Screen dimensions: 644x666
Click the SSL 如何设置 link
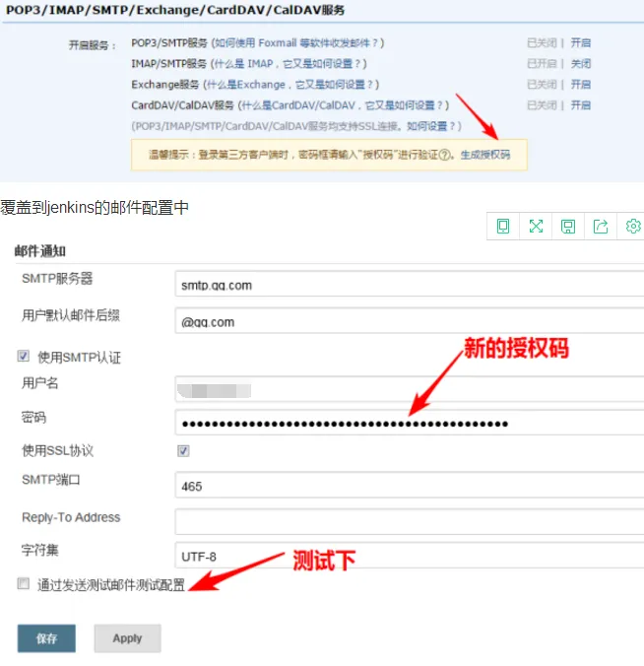(431, 126)
